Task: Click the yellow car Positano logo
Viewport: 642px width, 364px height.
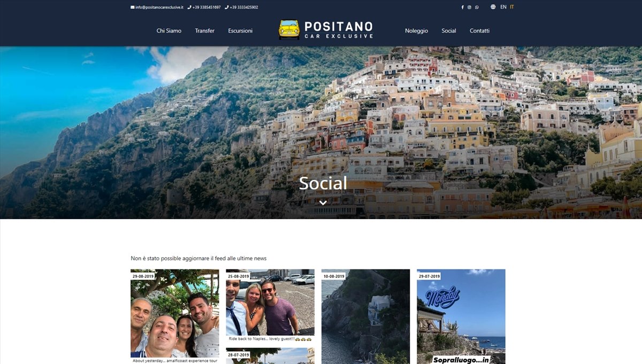Action: pos(289,29)
